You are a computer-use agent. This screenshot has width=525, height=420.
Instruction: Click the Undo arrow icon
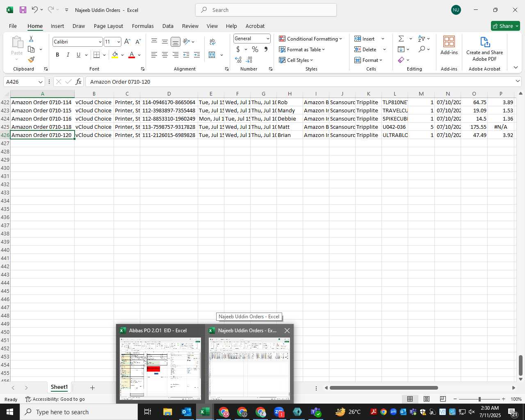[x=34, y=10]
